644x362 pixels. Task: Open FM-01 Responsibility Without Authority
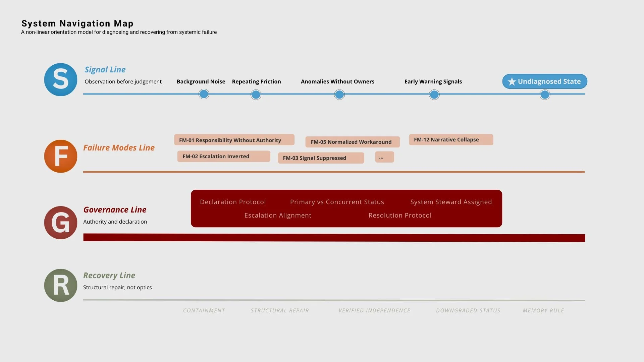coord(234,140)
